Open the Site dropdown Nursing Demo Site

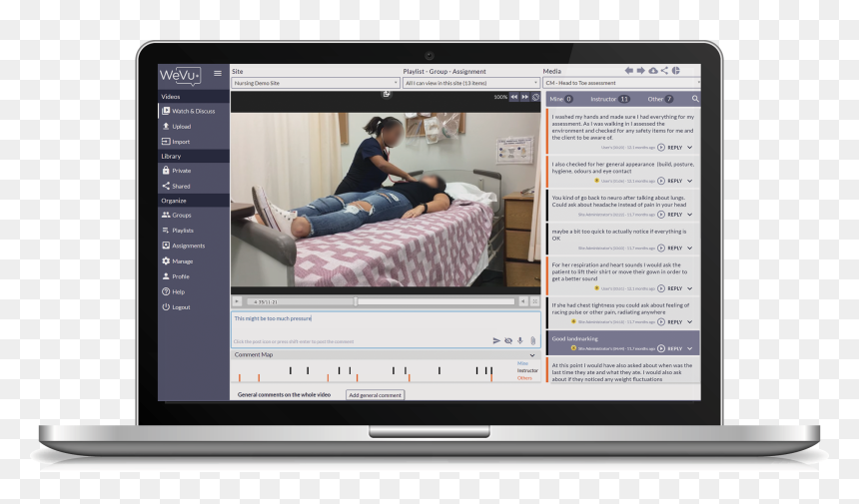coord(316,83)
